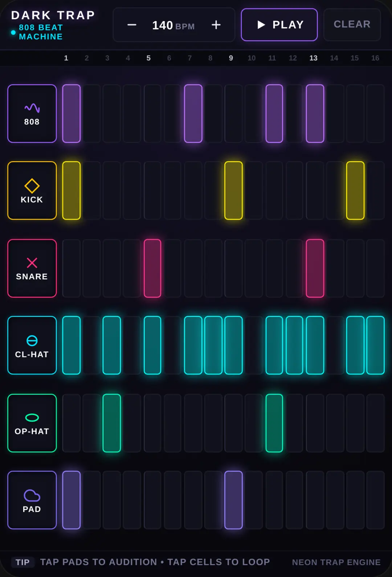Click the 140 BPM tempo value
Image resolution: width=392 pixels, height=577 pixels.
[173, 25]
